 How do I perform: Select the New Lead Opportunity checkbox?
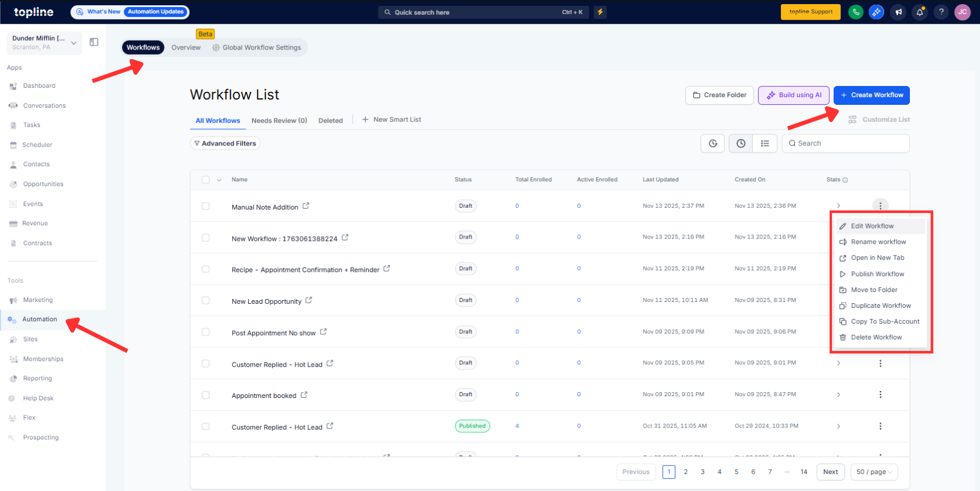click(206, 300)
